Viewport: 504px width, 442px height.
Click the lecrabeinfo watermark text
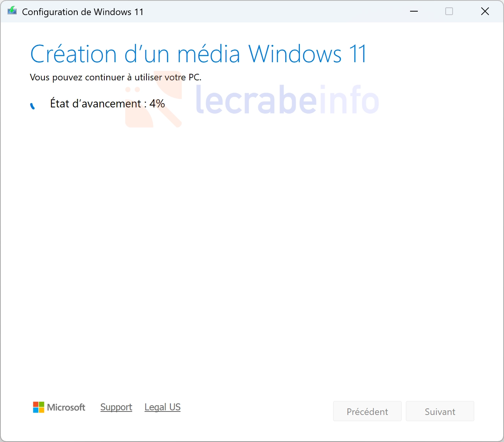[287, 100]
